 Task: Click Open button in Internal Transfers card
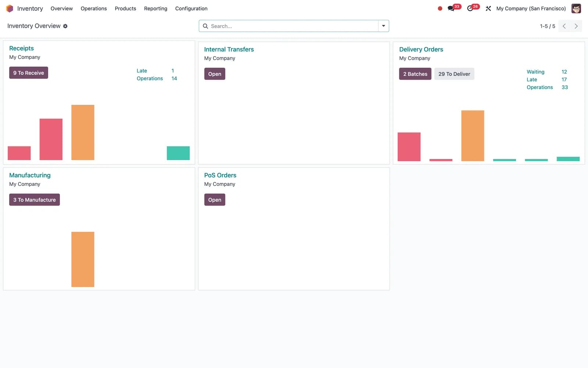point(215,74)
